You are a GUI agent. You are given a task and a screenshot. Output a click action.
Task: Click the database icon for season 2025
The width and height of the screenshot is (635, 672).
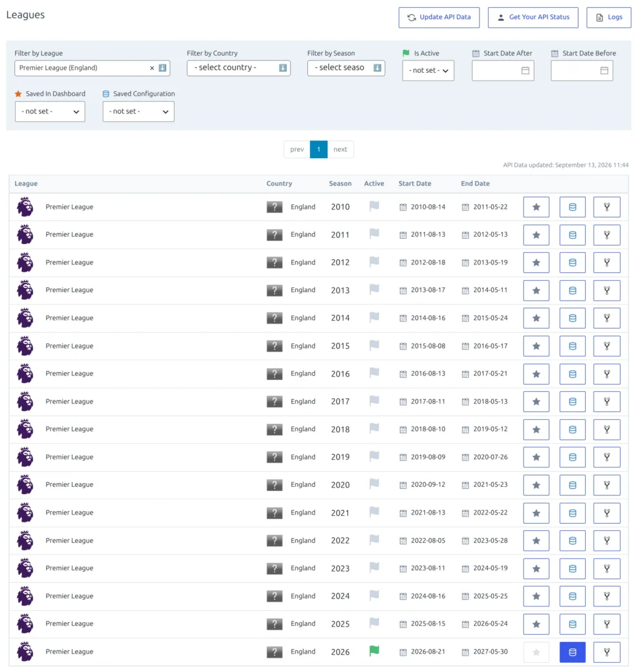point(573,624)
